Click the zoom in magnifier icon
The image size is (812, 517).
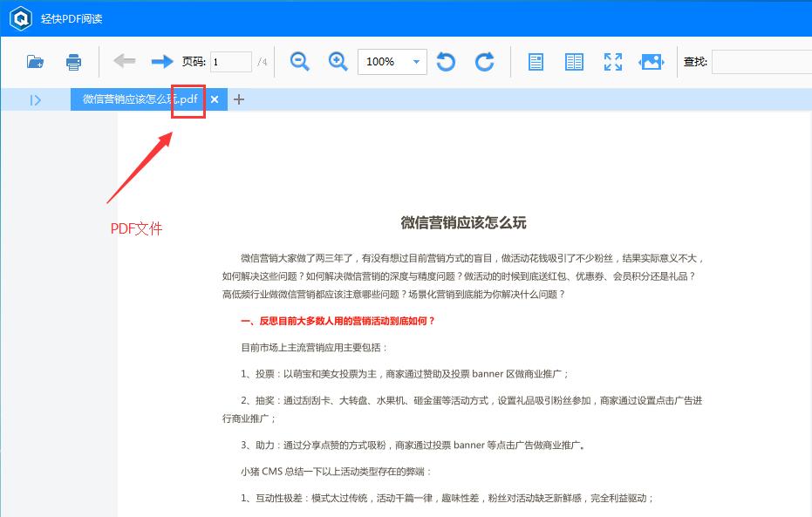coord(338,62)
